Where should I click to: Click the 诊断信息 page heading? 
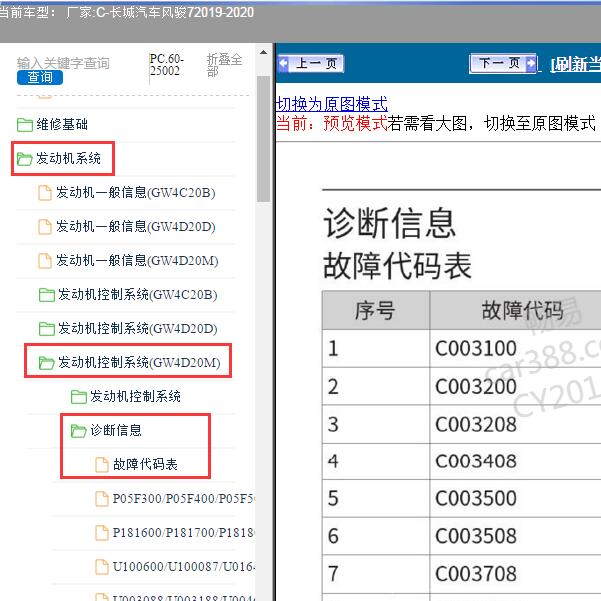click(x=390, y=223)
